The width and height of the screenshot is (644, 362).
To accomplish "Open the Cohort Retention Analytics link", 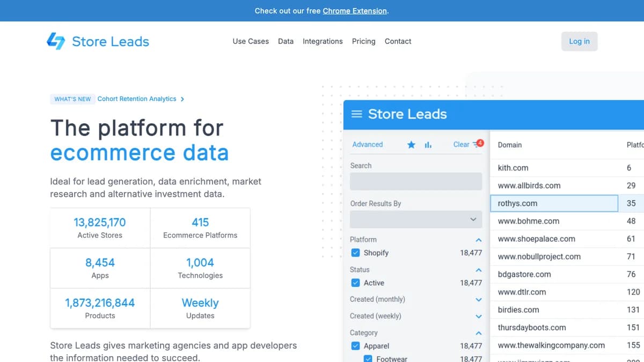I will (137, 99).
